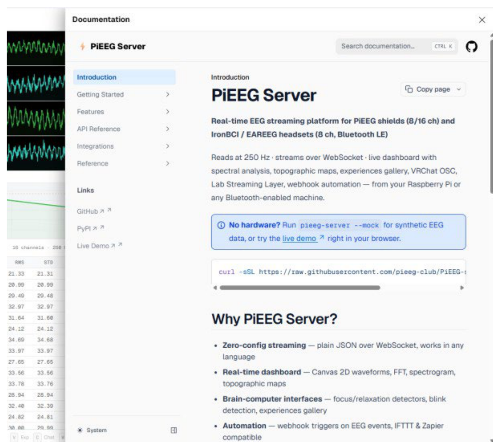Click the code block left scroll arrow
The image size is (499, 448).
[215, 288]
